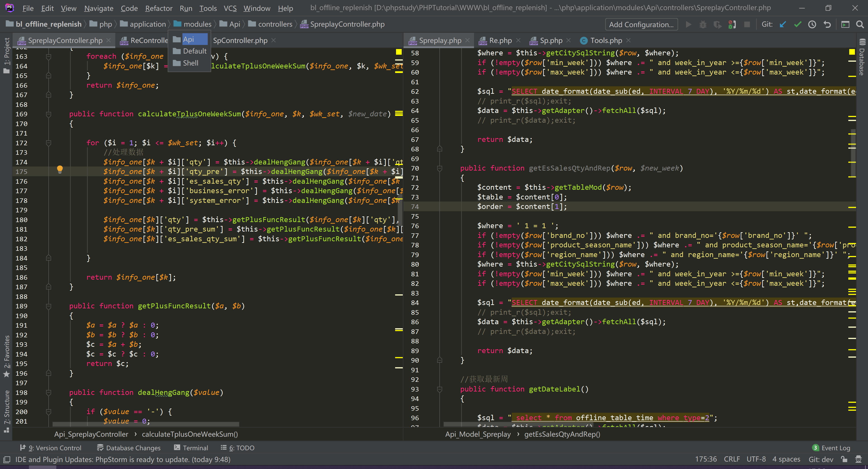Click the Git Rollback arrow icon
This screenshot has width=868, height=469.
tap(827, 24)
